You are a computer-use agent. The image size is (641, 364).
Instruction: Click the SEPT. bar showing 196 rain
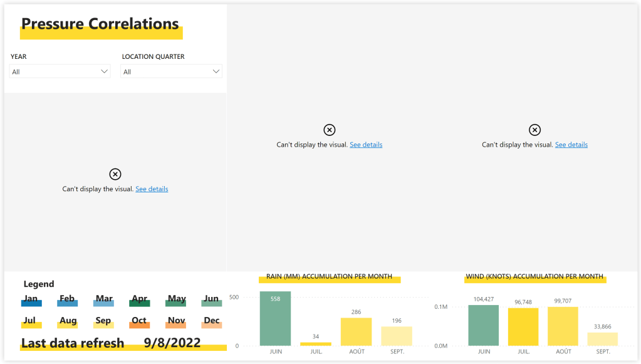tap(397, 336)
